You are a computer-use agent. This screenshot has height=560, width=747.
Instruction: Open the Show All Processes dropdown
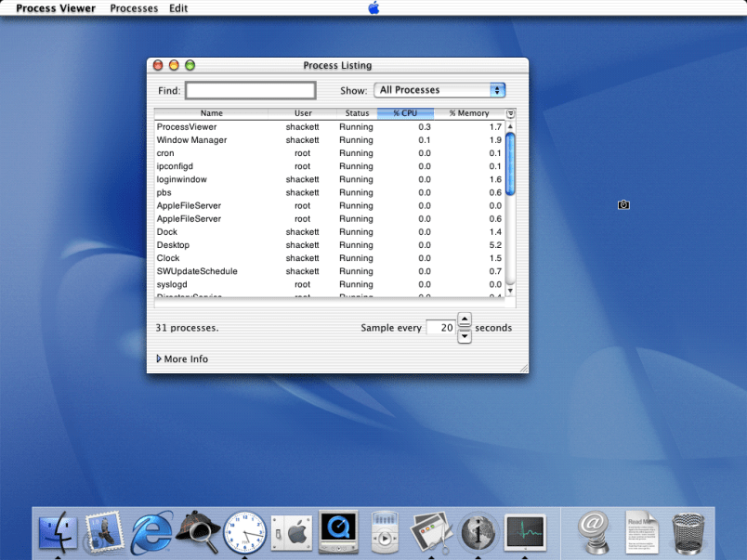(440, 90)
